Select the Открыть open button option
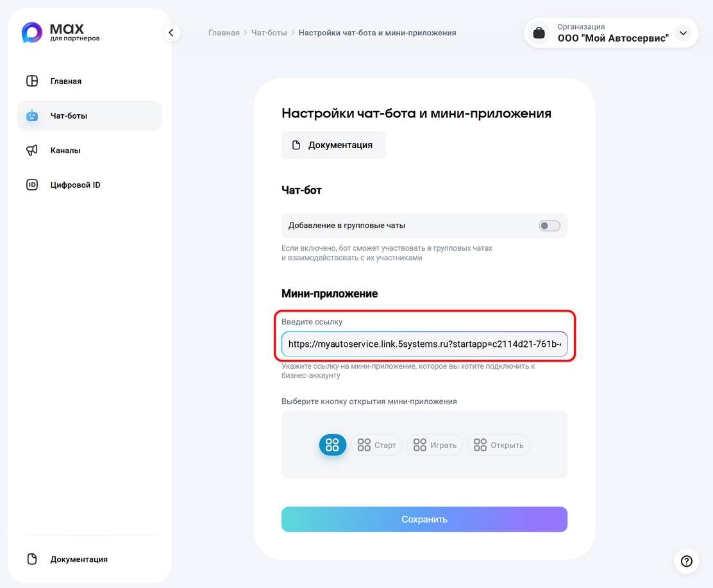This screenshot has height=588, width=713. click(x=498, y=444)
